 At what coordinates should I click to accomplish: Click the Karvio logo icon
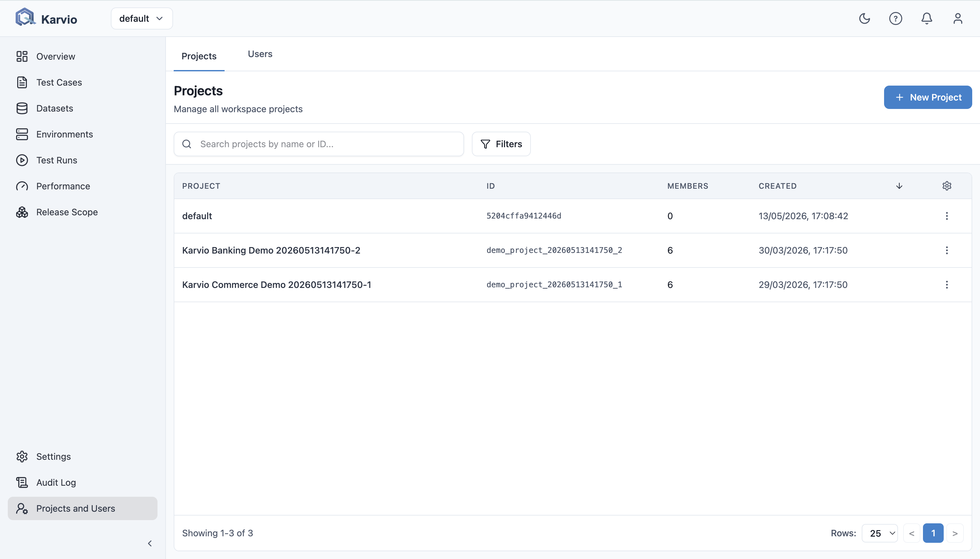tap(25, 18)
